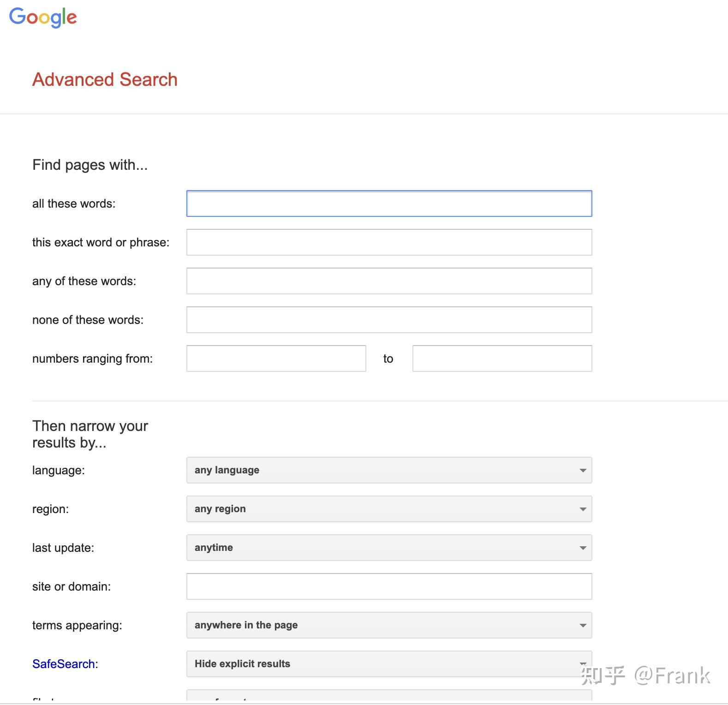This screenshot has height=705, width=728.
Task: Click the Advanced Search heading
Action: point(105,79)
